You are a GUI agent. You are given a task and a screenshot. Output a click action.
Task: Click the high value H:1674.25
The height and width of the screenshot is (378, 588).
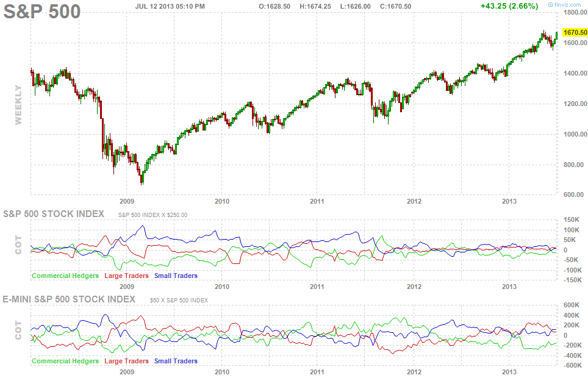pos(315,6)
